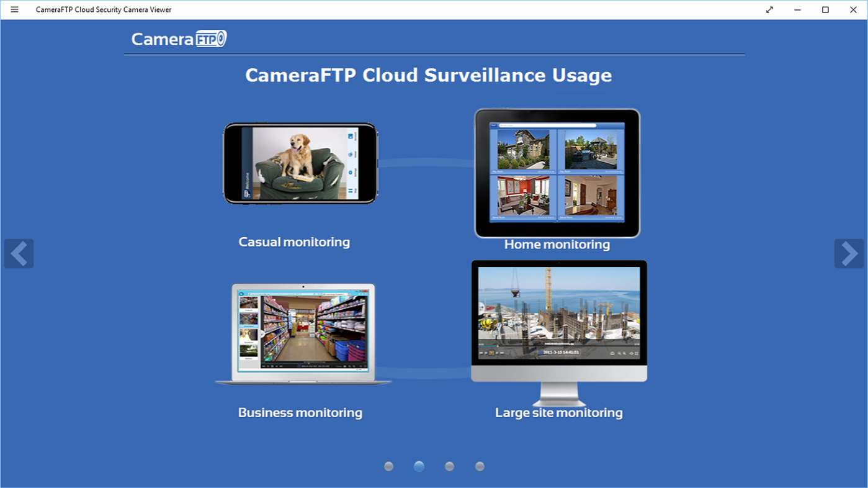Click the Home monitoring label

point(557,245)
